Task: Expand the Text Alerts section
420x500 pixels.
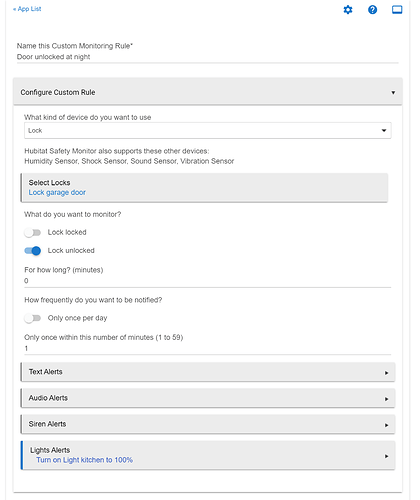Action: point(208,372)
